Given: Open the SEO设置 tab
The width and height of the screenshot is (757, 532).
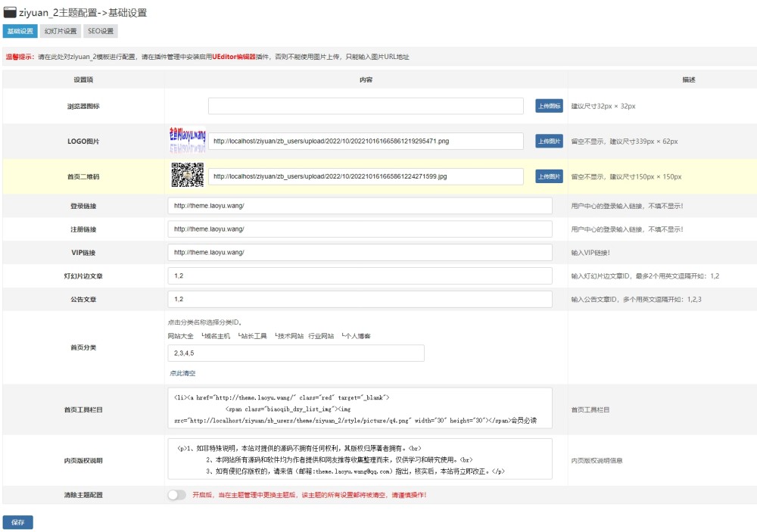Looking at the screenshot, I should coord(101,31).
